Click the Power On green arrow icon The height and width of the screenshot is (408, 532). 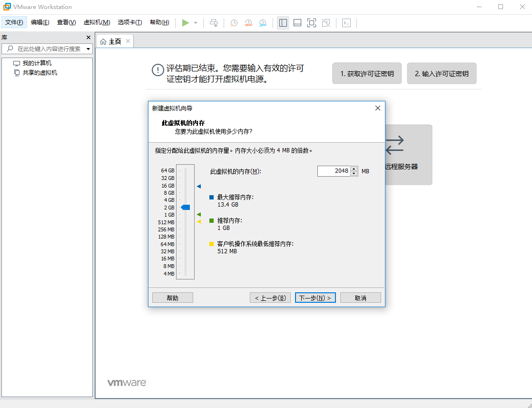point(187,22)
